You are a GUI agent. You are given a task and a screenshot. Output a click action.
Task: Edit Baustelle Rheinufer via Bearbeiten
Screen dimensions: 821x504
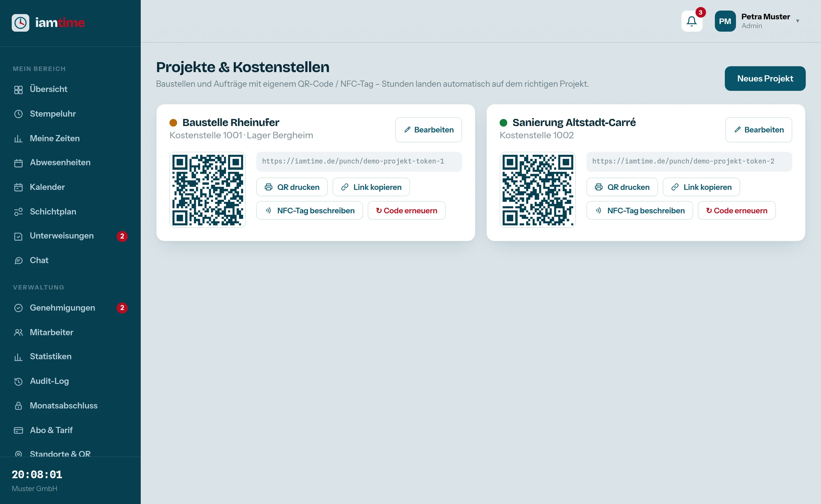(428, 130)
